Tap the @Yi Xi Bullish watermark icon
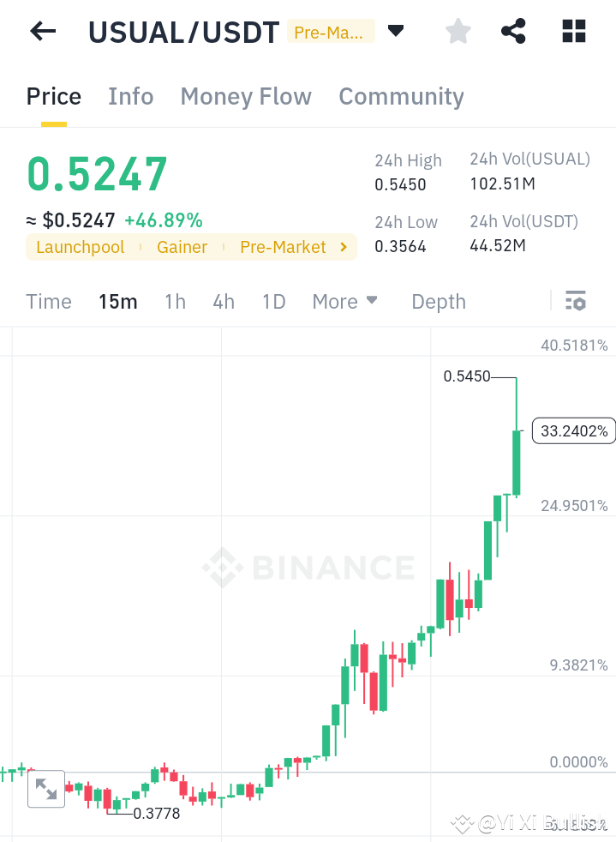Screen dimensions: 616x842 (x=462, y=825)
